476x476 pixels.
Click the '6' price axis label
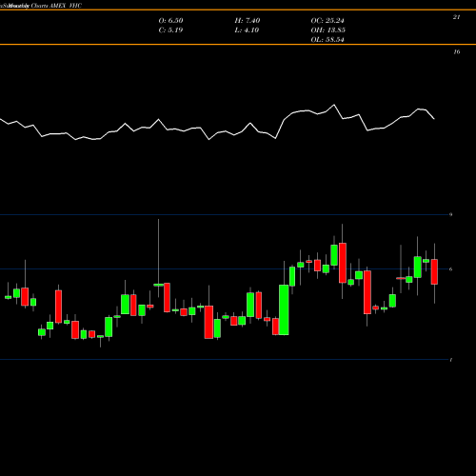pyautogui.click(x=451, y=269)
